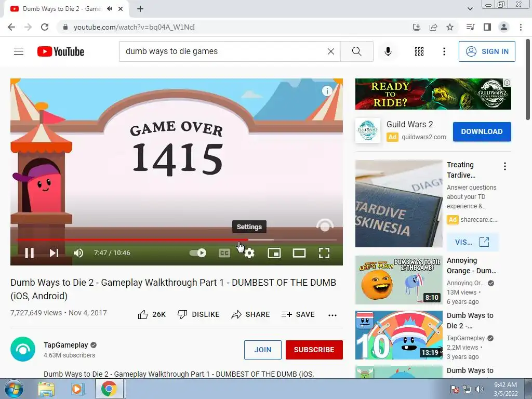Open Guild Wars 2 logo thumbnail
532x399 pixels.
tap(368, 130)
